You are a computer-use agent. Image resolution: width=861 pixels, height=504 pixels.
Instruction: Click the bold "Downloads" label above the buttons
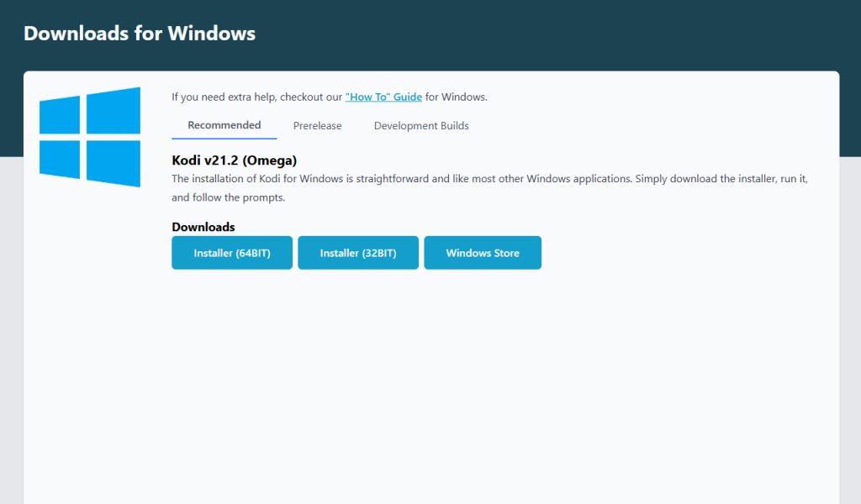203,227
